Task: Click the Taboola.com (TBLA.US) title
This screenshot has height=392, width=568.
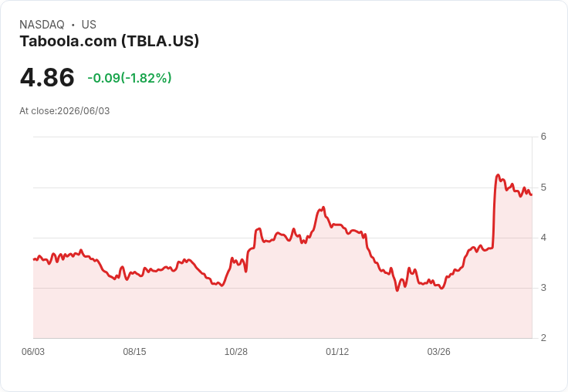Action: click(x=110, y=41)
